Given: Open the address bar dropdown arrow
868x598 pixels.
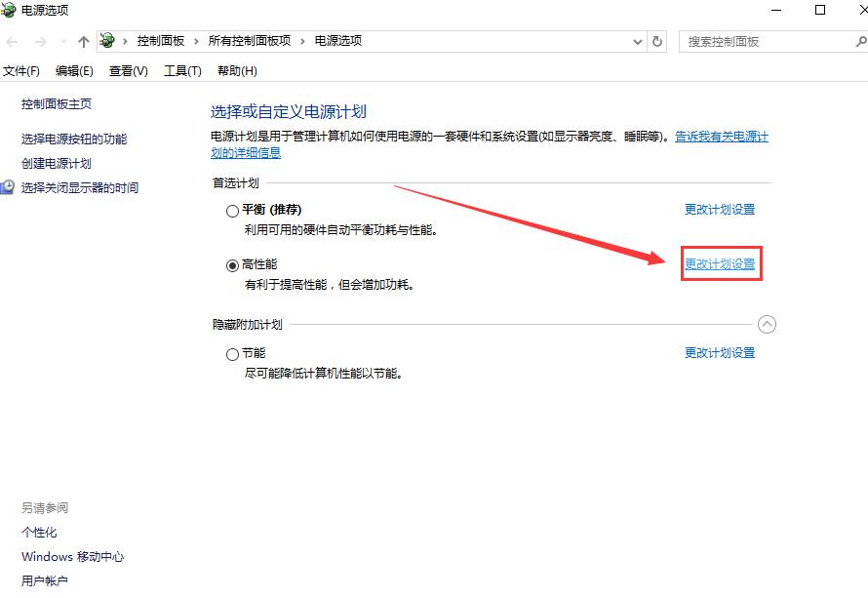Looking at the screenshot, I should [637, 41].
